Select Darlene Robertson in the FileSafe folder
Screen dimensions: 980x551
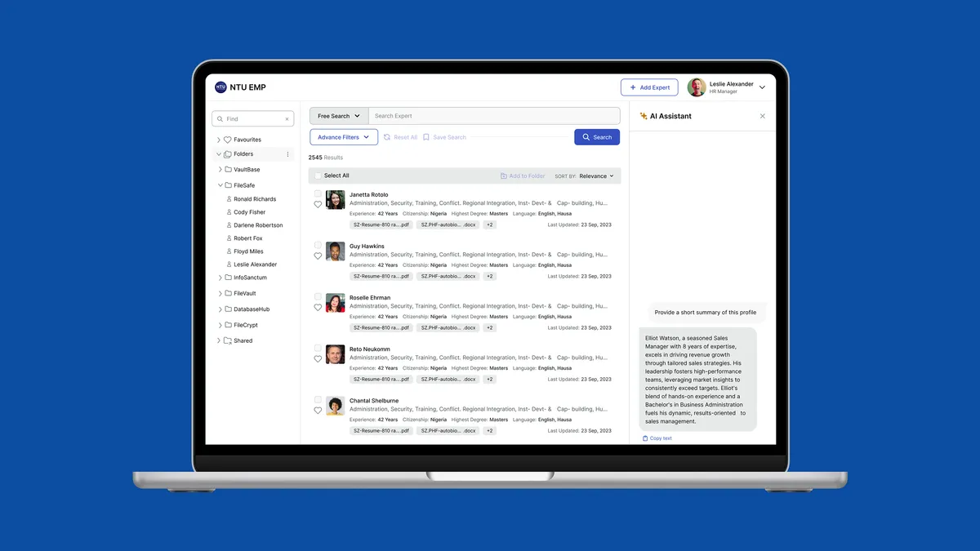258,225
